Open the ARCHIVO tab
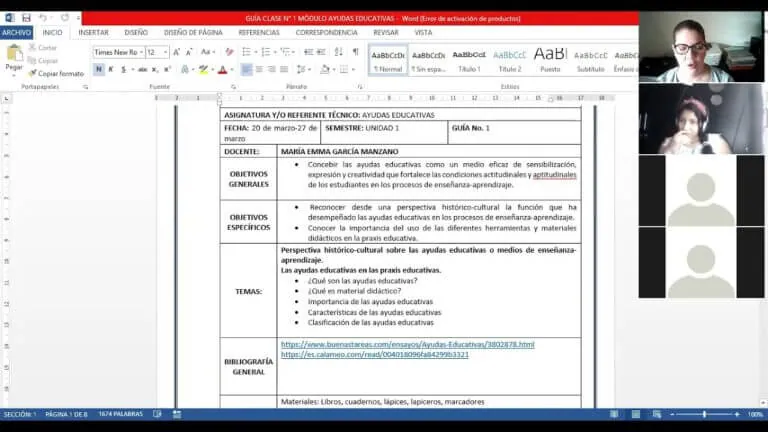This screenshot has height=432, width=768. point(16,32)
